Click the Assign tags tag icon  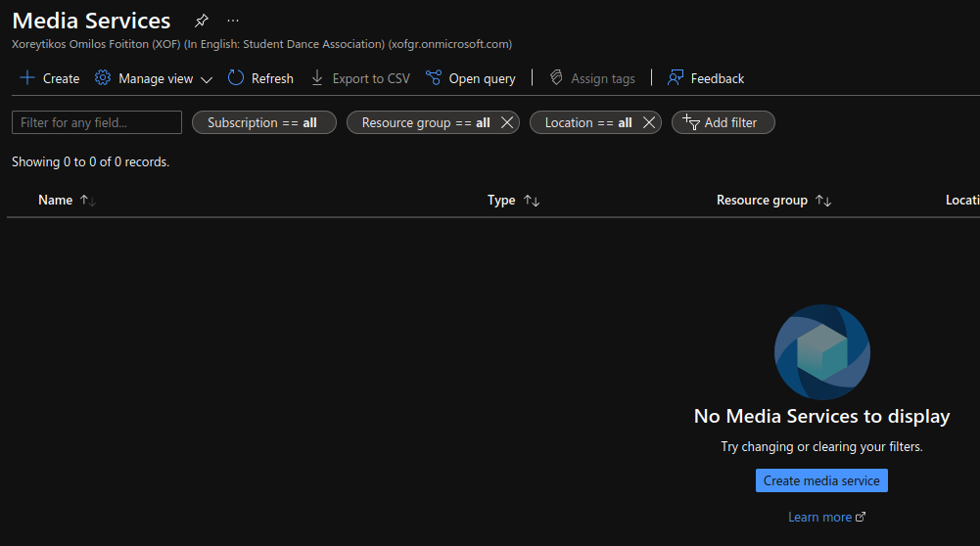(x=556, y=77)
